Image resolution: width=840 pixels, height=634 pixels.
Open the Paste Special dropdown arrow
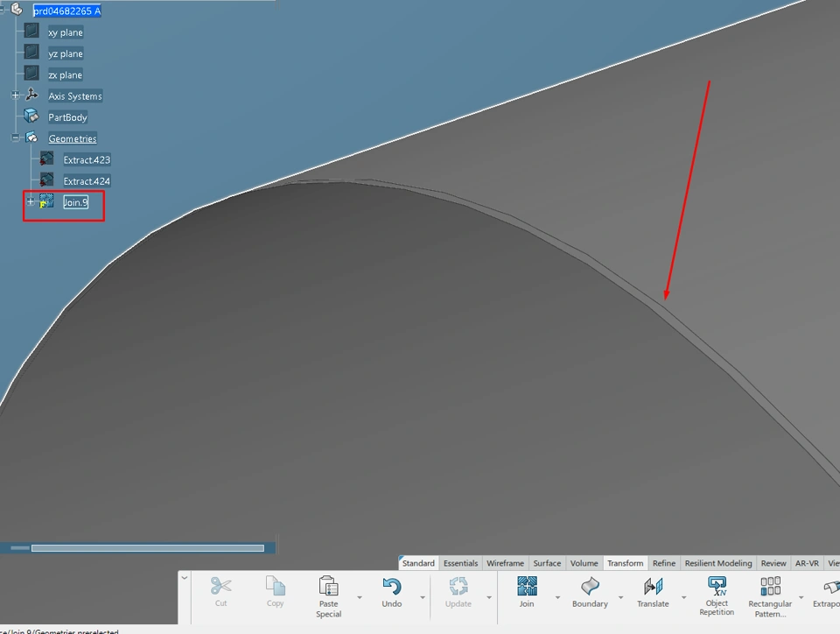(360, 597)
